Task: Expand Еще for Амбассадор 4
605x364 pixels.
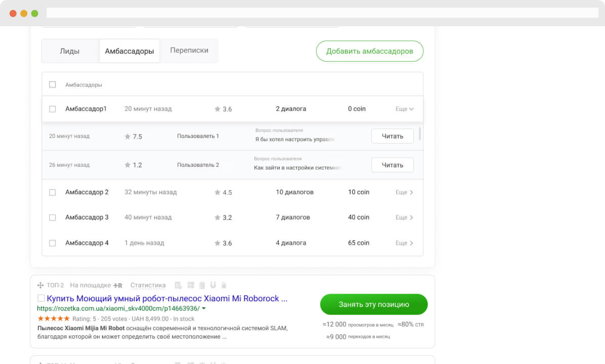Action: [x=404, y=243]
